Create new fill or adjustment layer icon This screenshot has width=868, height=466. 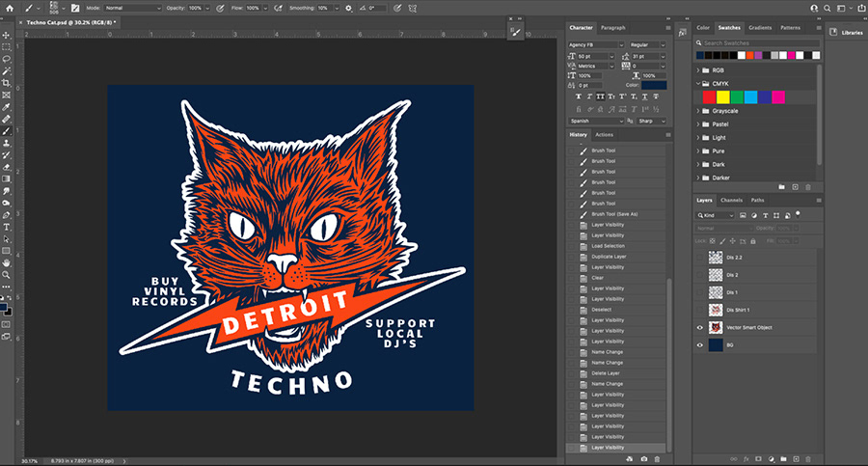click(772, 459)
